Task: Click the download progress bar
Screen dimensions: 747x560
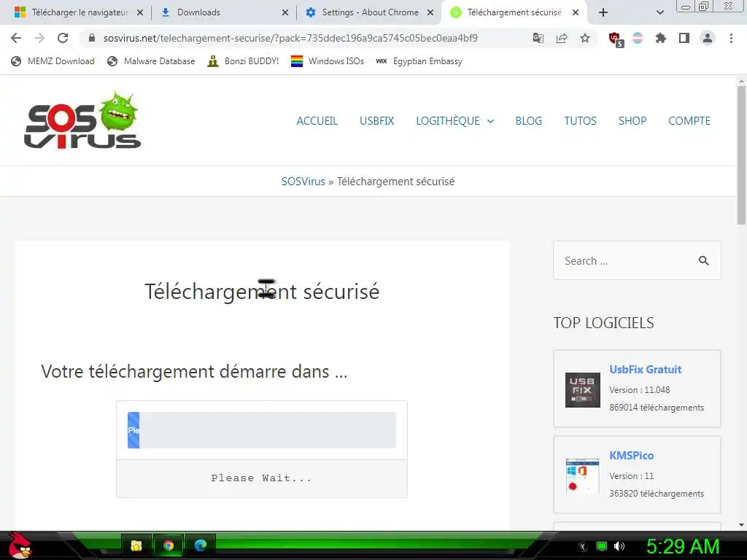Action: [262, 430]
